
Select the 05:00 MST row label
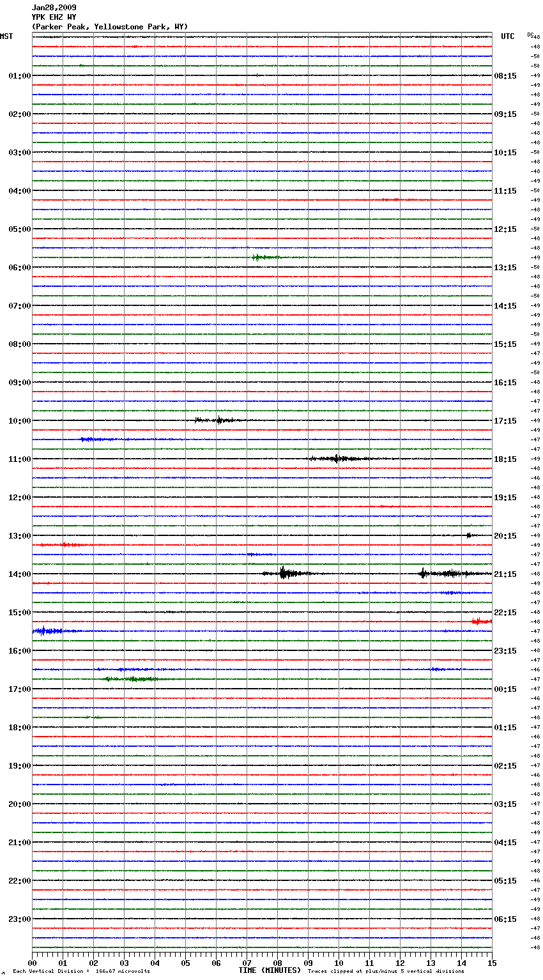[20, 229]
